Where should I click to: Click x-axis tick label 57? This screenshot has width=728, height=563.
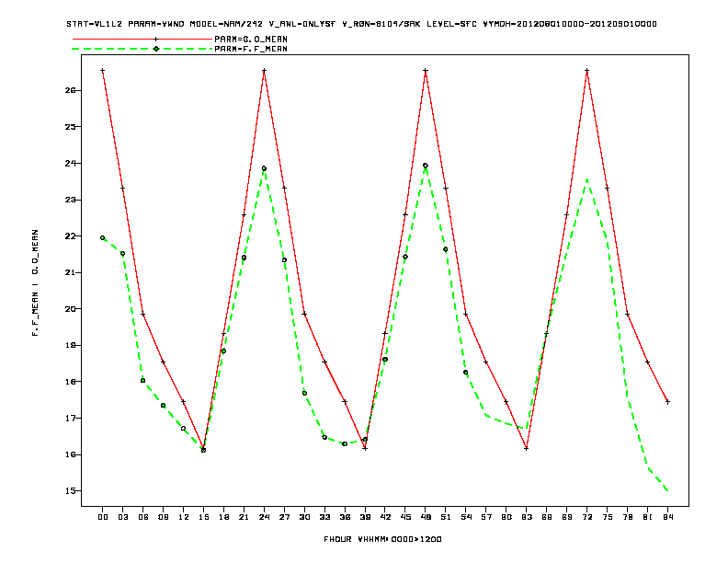pos(486,517)
